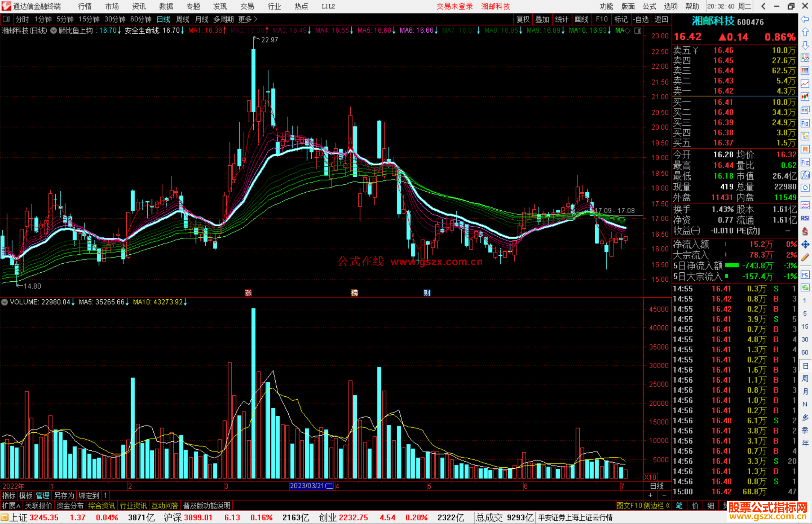Open the 公式 menu

[649, 6]
